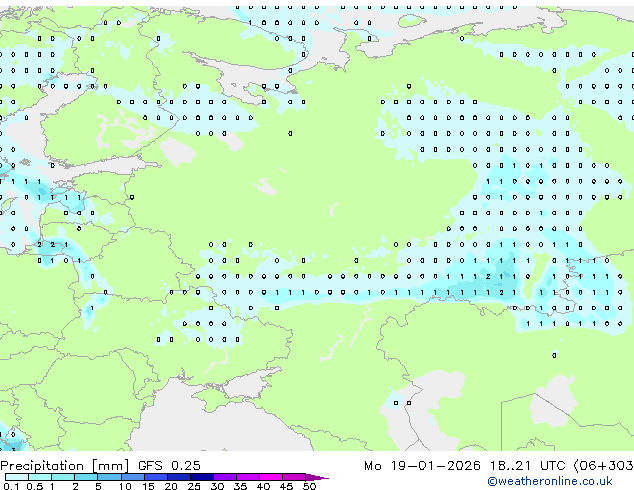The height and width of the screenshot is (490, 634).
Task: Select the 30–35 mm purple legend swatch
Action: tap(224, 477)
